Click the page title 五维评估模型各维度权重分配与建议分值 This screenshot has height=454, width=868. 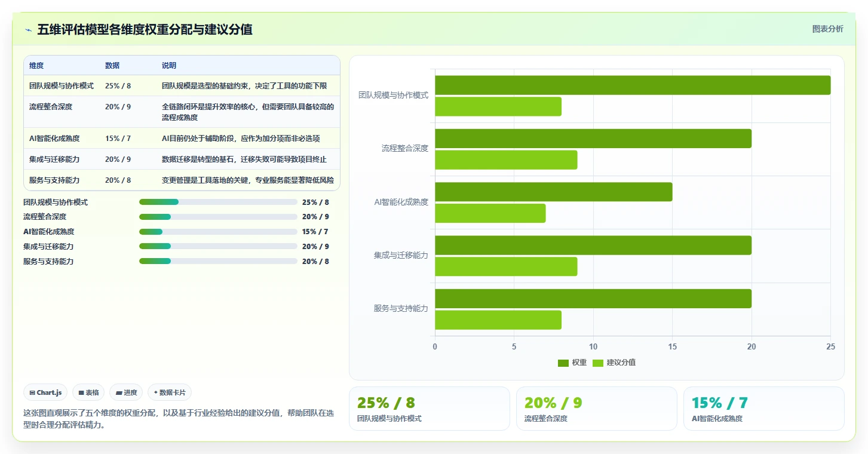(x=145, y=29)
